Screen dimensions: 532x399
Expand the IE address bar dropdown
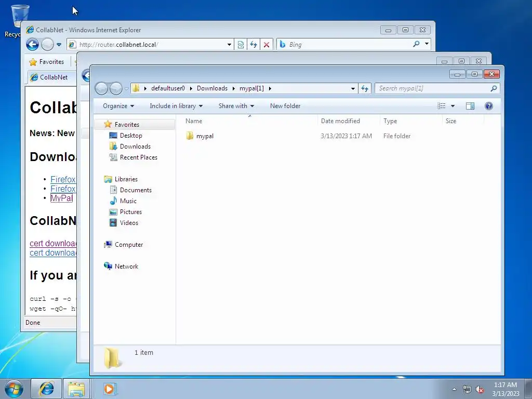tap(229, 45)
